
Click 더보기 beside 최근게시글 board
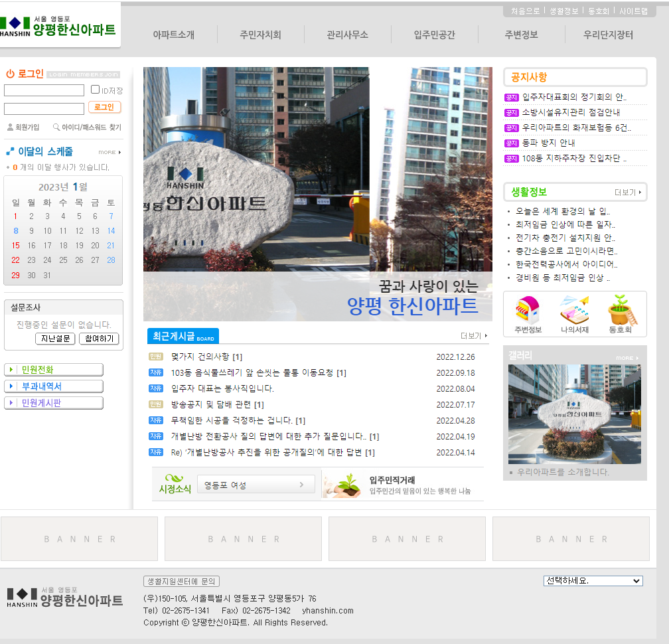click(474, 336)
